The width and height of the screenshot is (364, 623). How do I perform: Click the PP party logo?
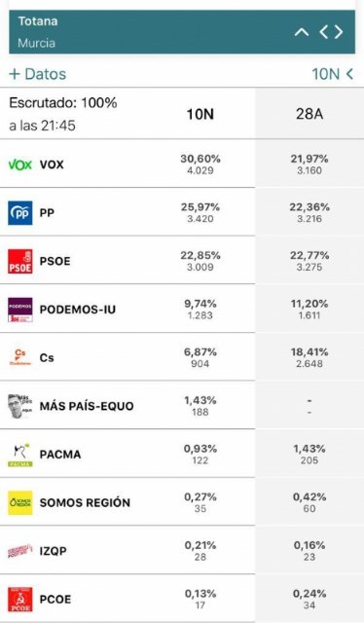coord(20,212)
